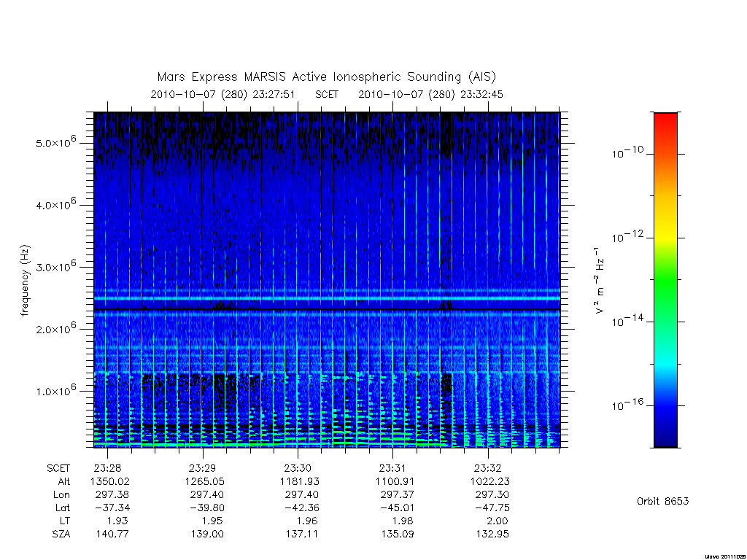Click x-axis time label '23:30'

(x=298, y=468)
